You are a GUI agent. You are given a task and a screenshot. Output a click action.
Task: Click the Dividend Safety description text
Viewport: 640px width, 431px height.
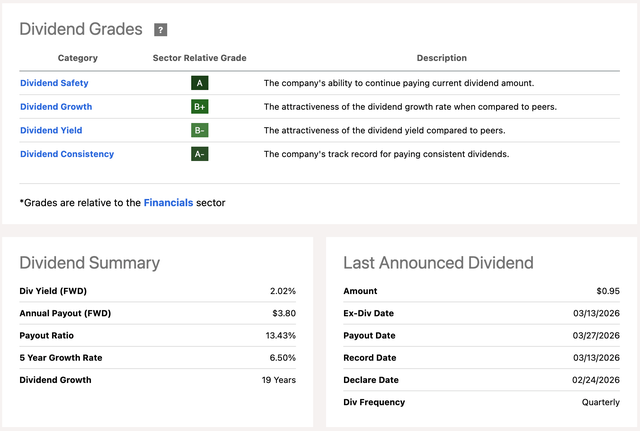coord(399,83)
